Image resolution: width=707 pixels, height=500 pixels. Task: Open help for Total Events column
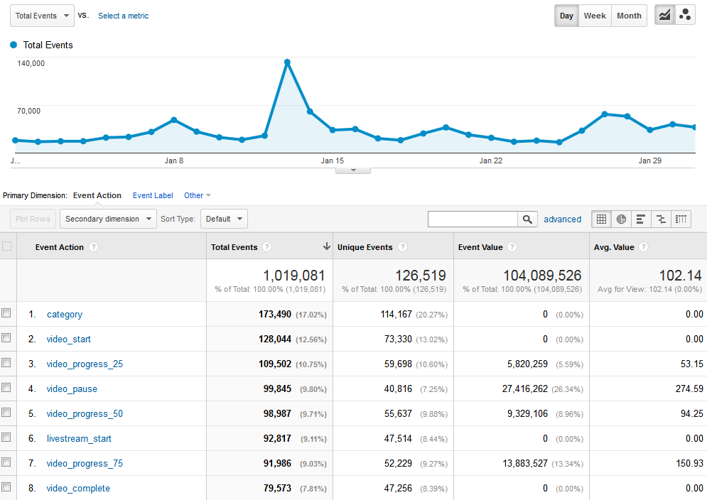pyautogui.click(x=267, y=247)
